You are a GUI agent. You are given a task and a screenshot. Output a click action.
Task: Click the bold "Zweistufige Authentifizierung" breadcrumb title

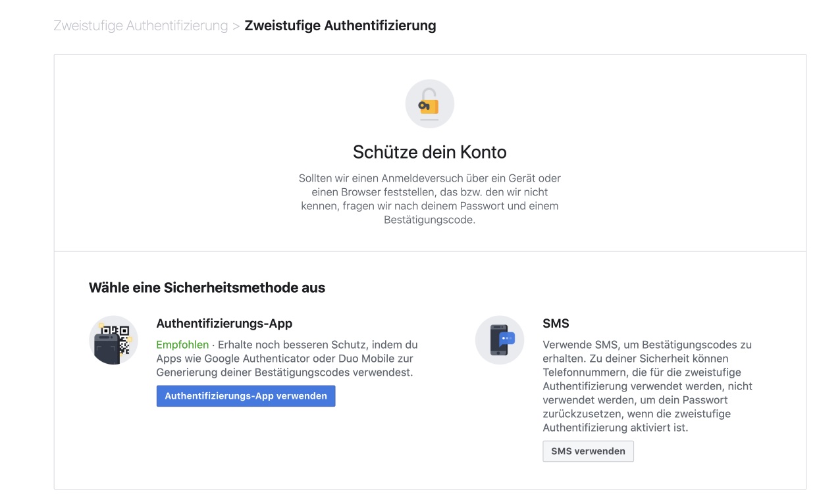[340, 26]
